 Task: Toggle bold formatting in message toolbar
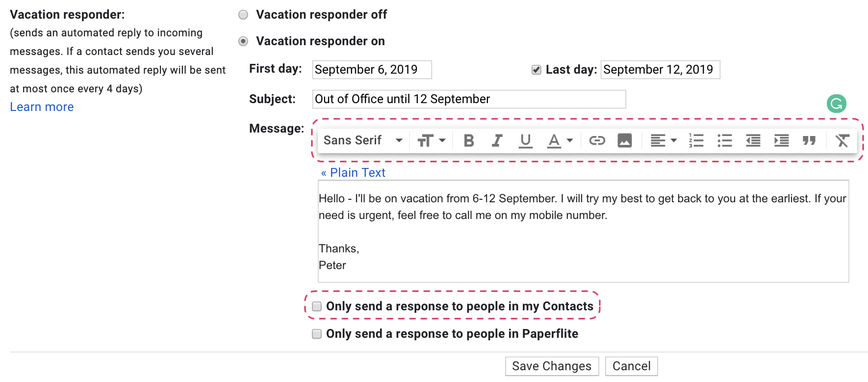(x=468, y=141)
